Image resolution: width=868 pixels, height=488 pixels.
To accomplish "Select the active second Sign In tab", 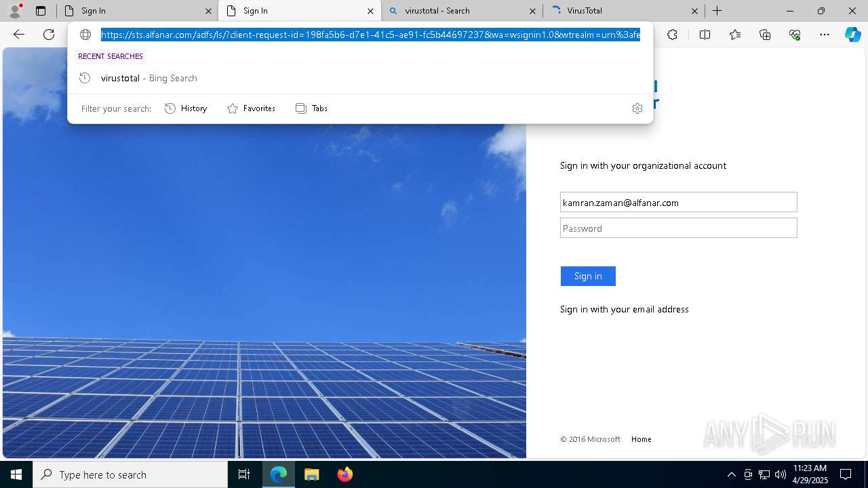I will click(x=300, y=11).
